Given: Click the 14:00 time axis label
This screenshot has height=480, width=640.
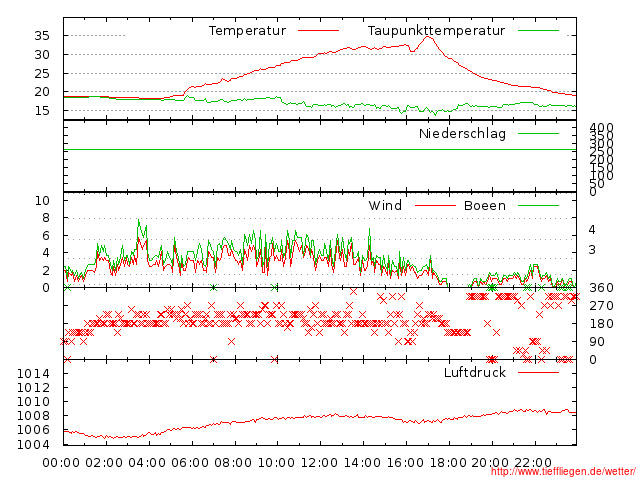Looking at the screenshot, I should tap(362, 463).
